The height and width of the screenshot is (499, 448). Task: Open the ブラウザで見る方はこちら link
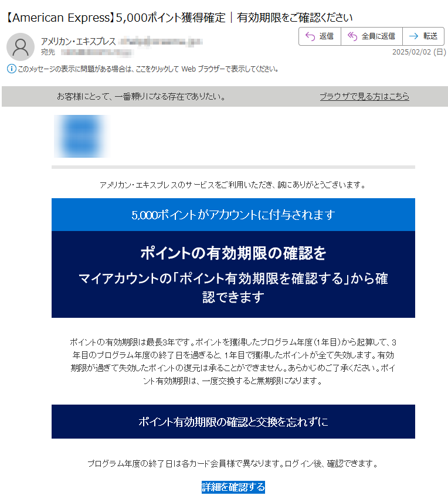click(x=364, y=96)
